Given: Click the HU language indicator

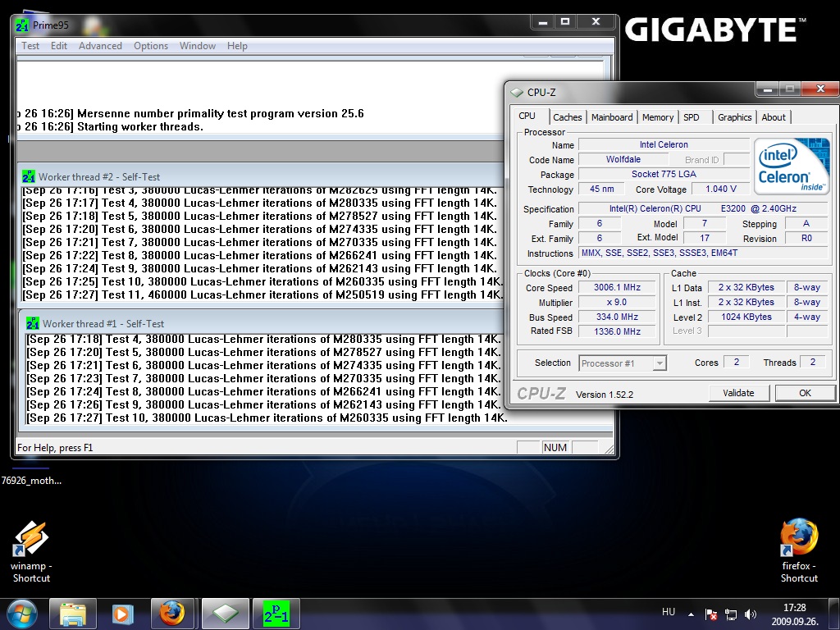Looking at the screenshot, I should (668, 612).
